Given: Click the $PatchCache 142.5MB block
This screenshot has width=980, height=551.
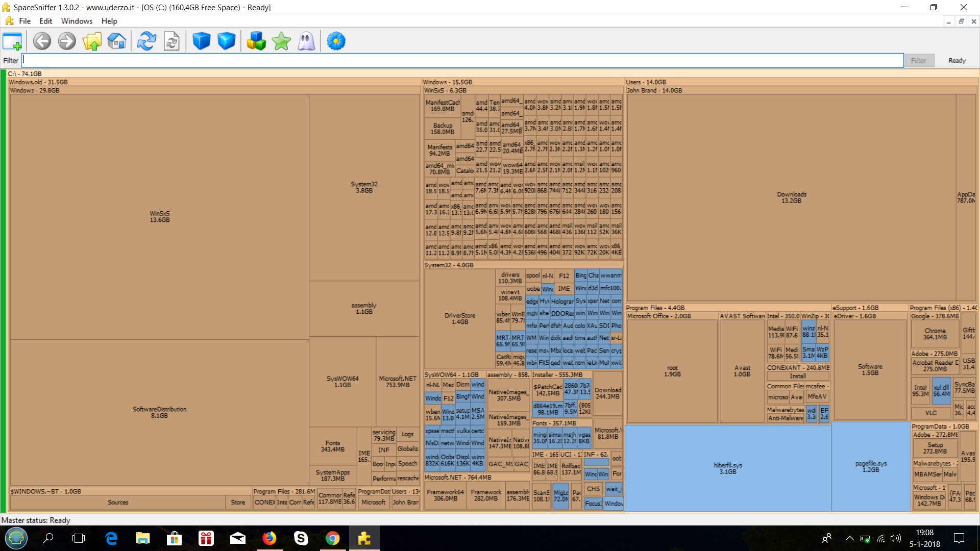Looking at the screenshot, I should pyautogui.click(x=548, y=390).
